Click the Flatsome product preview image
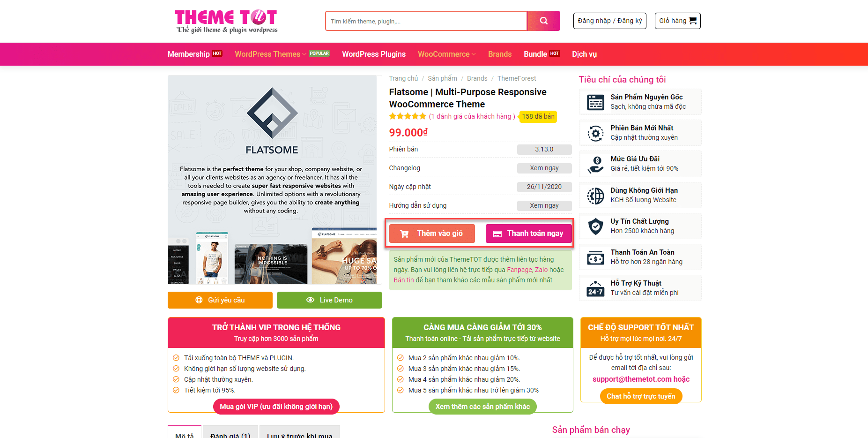 tap(272, 180)
